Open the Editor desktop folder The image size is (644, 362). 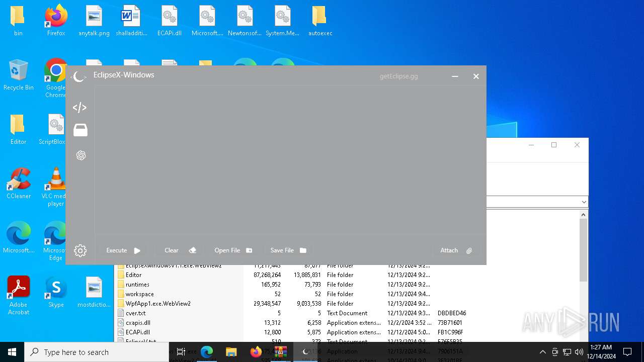pyautogui.click(x=18, y=130)
